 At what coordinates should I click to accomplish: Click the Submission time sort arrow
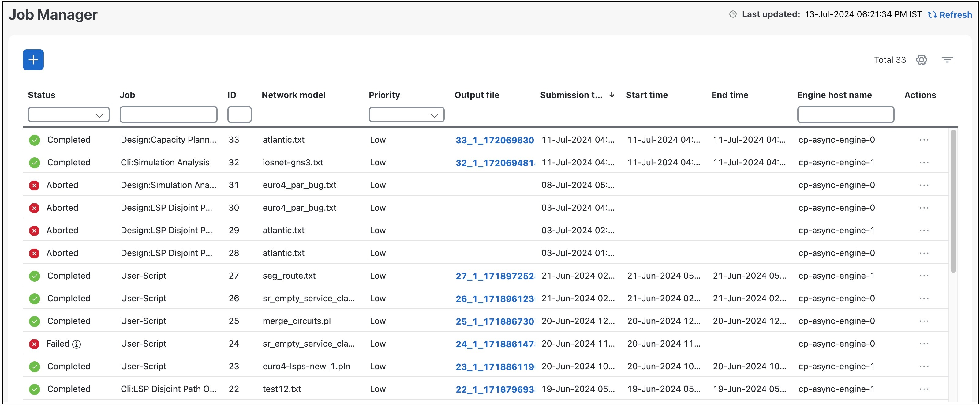pyautogui.click(x=612, y=95)
